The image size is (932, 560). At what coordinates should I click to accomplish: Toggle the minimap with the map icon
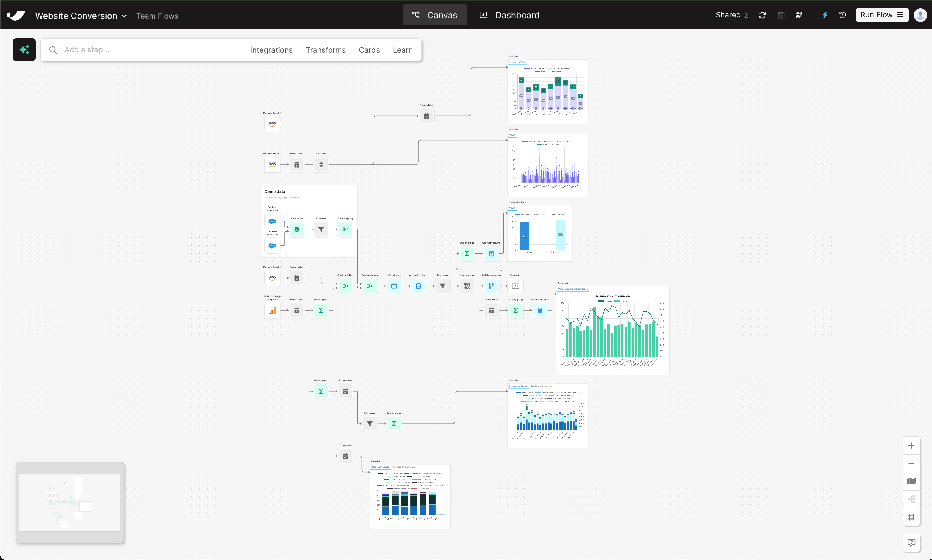coord(911,481)
